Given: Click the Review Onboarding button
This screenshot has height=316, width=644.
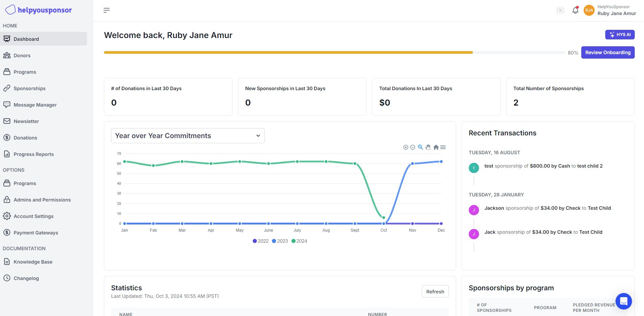Looking at the screenshot, I should pyautogui.click(x=608, y=52).
